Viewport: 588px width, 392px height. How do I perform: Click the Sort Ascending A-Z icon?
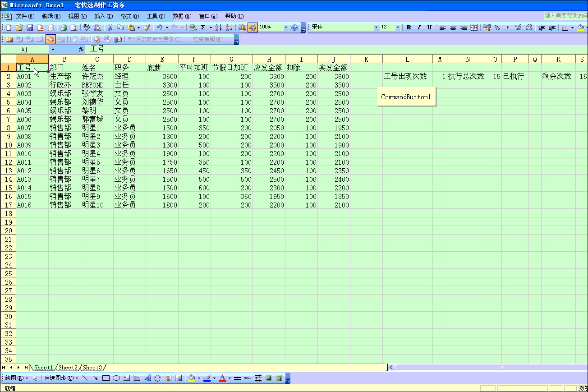pyautogui.click(x=218, y=28)
